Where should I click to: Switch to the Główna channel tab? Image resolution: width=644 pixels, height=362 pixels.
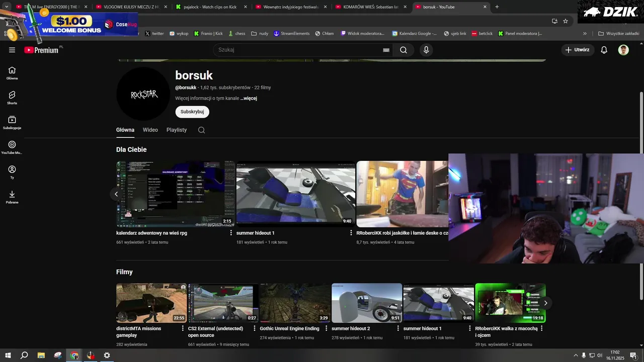click(x=125, y=130)
